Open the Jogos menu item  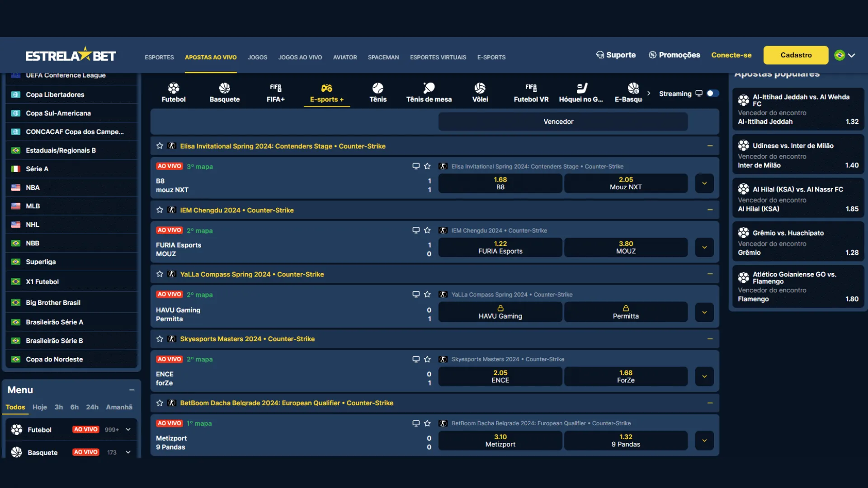coord(257,57)
